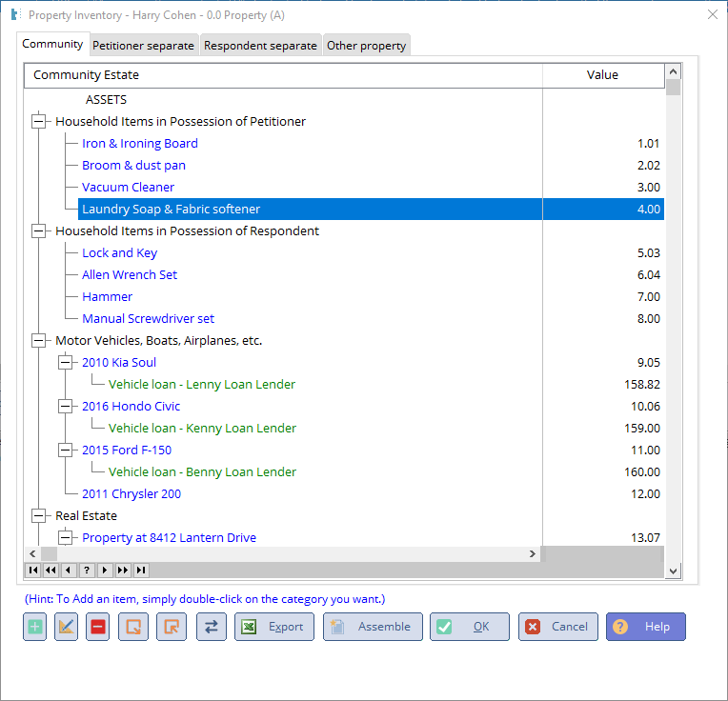This screenshot has width=728, height=701.
Task: Click the green plus add item icon
Action: pyautogui.click(x=34, y=627)
